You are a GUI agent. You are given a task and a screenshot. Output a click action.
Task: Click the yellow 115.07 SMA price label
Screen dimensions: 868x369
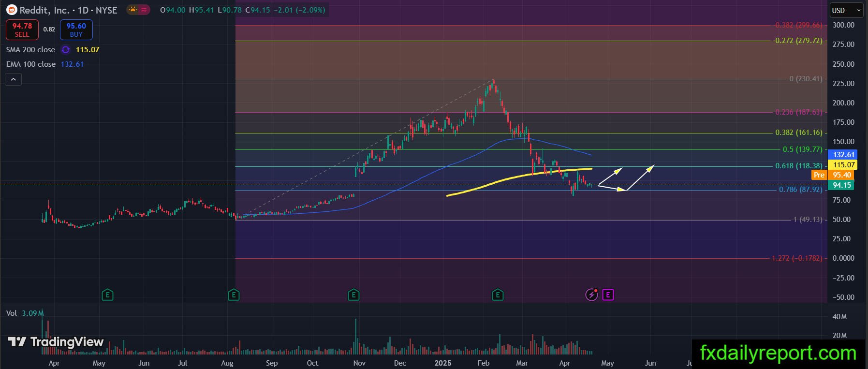click(x=844, y=165)
